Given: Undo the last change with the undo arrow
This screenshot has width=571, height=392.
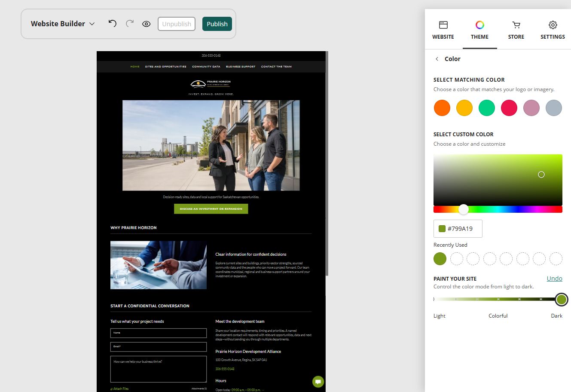Looking at the screenshot, I should pos(113,24).
